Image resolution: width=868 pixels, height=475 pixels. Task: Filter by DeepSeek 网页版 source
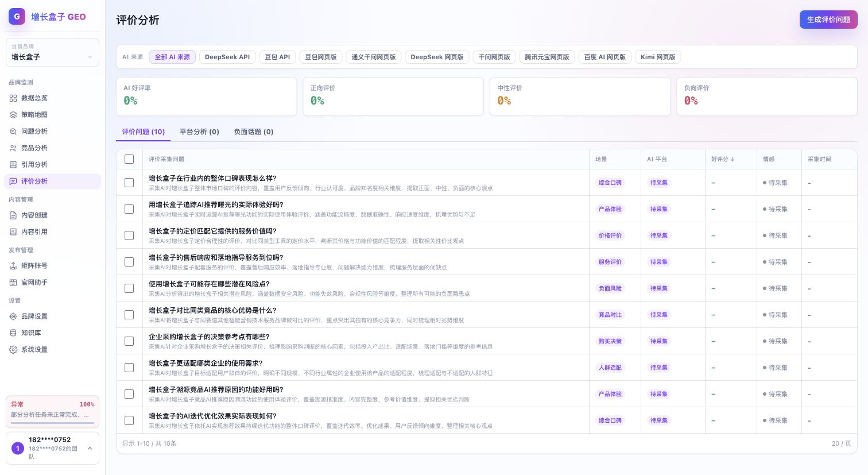(437, 57)
